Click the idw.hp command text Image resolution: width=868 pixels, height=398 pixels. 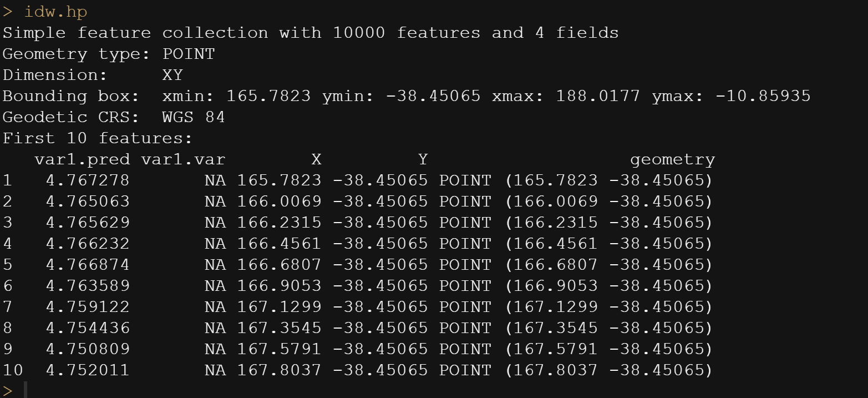[55, 12]
